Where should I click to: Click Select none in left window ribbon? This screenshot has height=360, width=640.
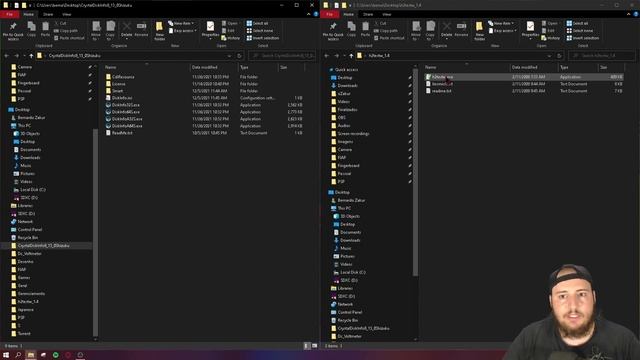point(260,31)
